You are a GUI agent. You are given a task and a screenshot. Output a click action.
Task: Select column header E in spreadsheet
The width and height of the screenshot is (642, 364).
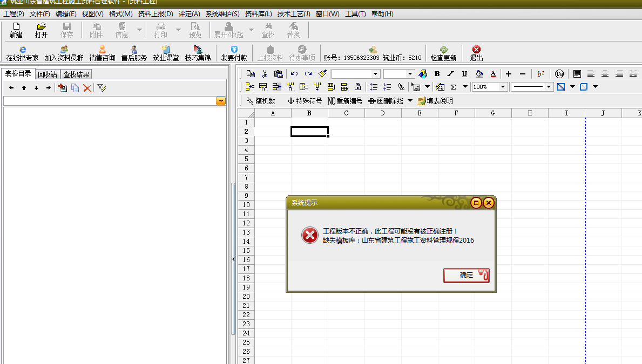click(420, 113)
